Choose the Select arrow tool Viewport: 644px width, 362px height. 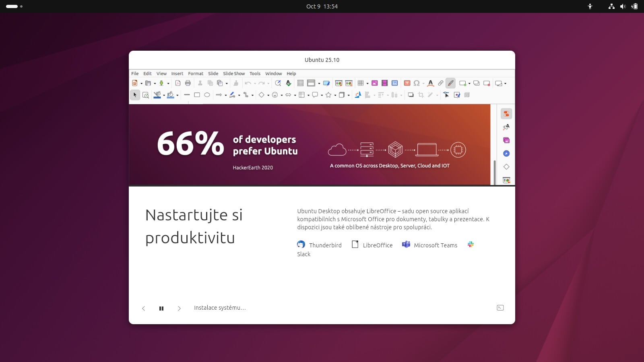point(135,95)
